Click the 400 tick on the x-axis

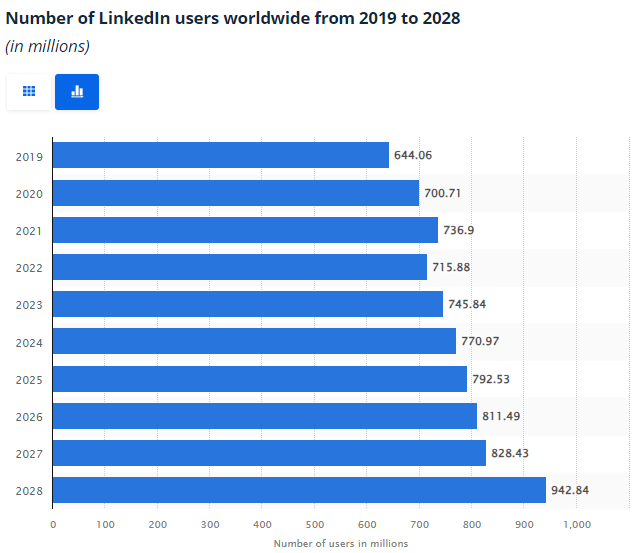click(262, 524)
